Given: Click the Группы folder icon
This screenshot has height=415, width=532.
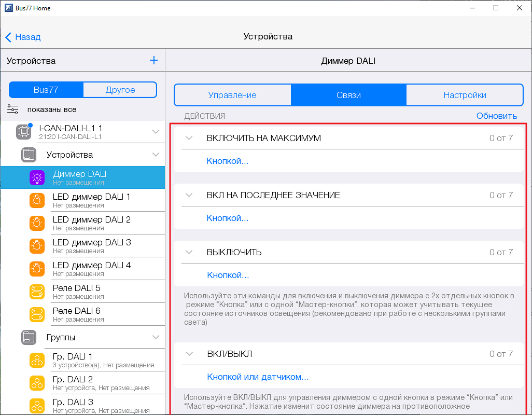Looking at the screenshot, I should coord(29,337).
